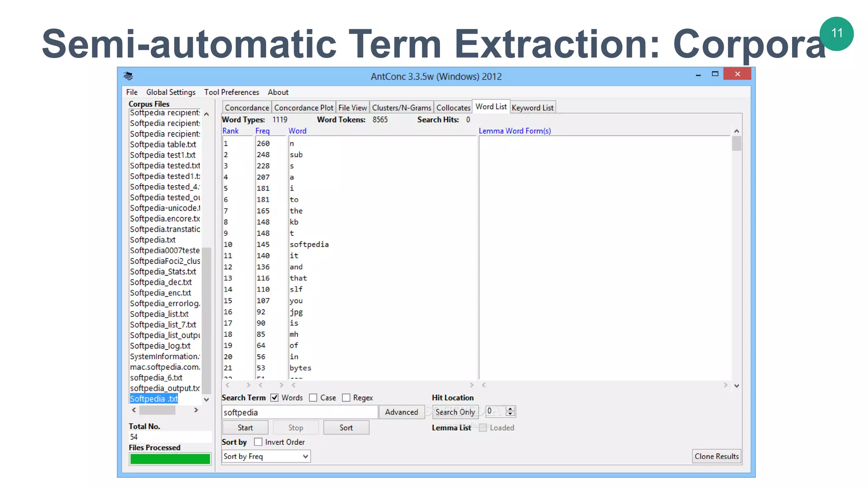The image size is (868, 488).
Task: Click the Stop button
Action: click(x=295, y=427)
